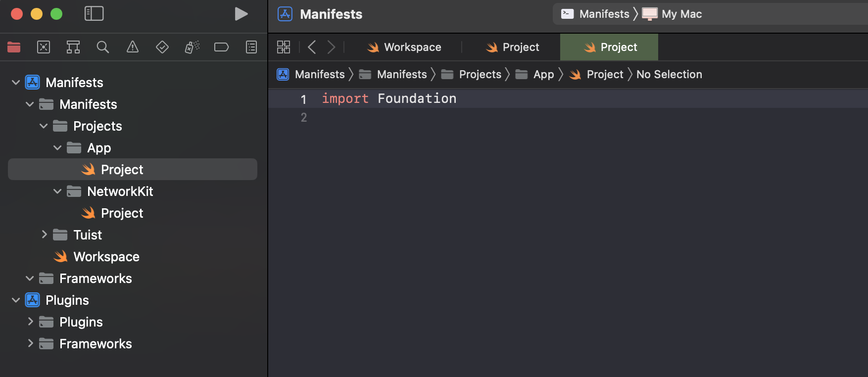Open the Symbol navigator

click(73, 47)
